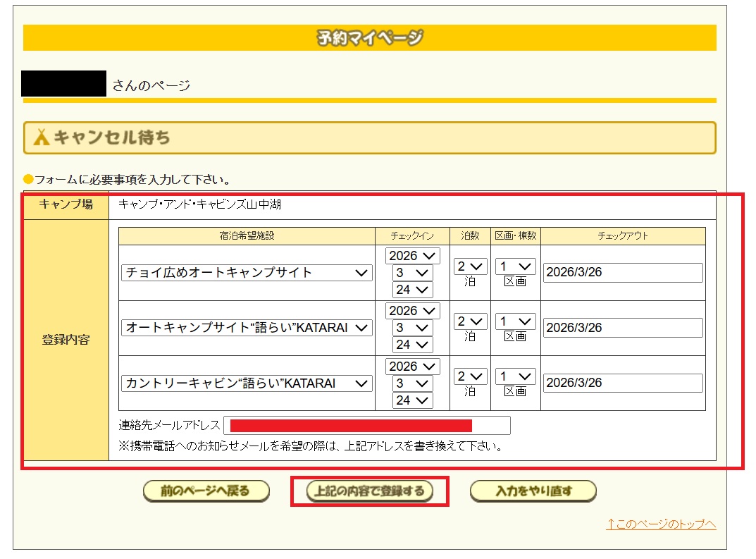Screen dimensions: 756x559
Task: Open third row check-in day dropdown
Action: [412, 400]
